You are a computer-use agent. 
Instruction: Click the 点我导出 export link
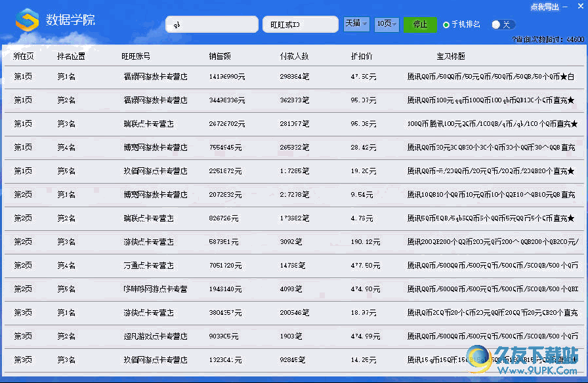tap(545, 7)
